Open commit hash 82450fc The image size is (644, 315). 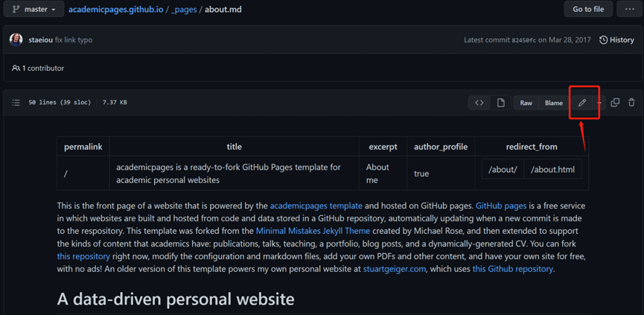coord(523,39)
